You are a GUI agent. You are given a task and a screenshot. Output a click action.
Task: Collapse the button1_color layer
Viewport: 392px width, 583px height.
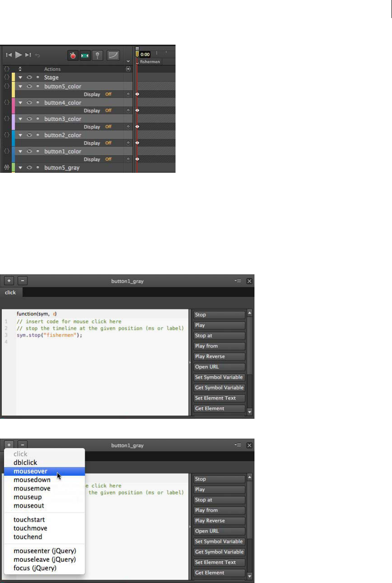point(20,151)
